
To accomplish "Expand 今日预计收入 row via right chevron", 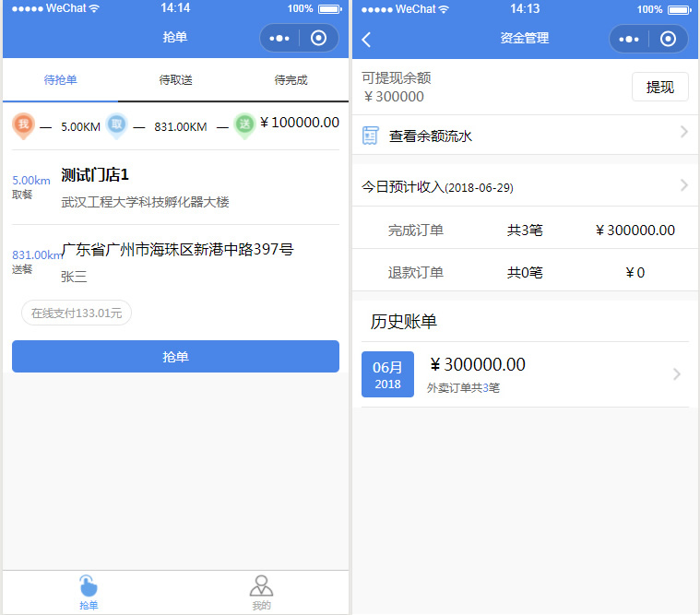I will [x=683, y=185].
